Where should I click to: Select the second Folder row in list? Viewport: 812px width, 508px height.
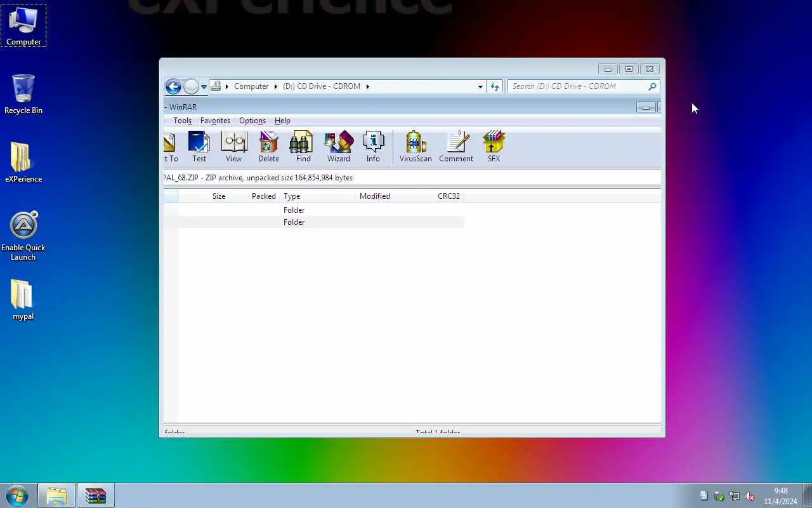(x=314, y=222)
